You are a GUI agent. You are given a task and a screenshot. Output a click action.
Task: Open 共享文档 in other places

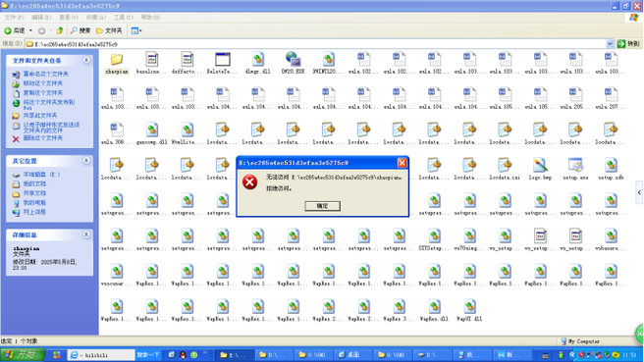(34, 193)
